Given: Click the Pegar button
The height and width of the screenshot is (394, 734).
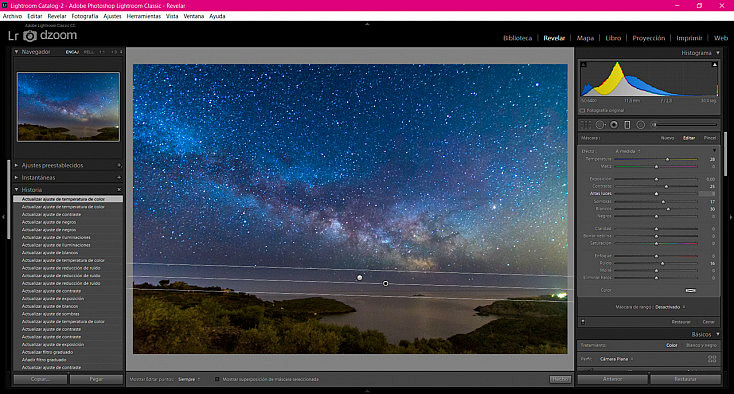Looking at the screenshot, I should (96, 379).
